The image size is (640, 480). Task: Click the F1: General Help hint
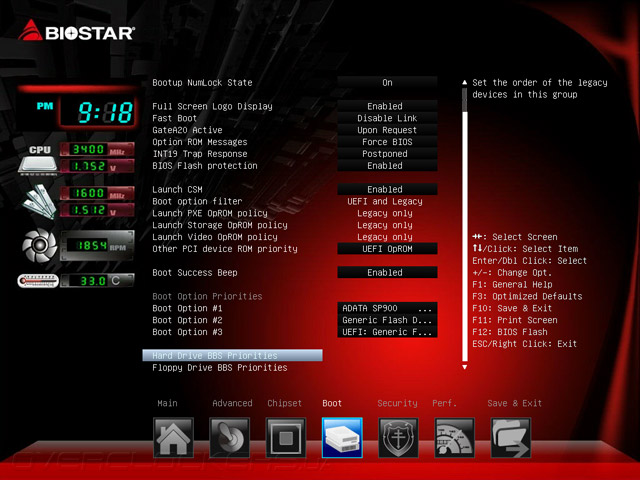click(512, 284)
